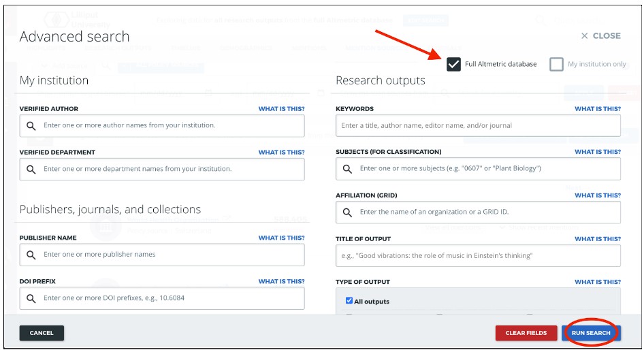
Task: Click the X icon next to Close
Action: tap(585, 36)
